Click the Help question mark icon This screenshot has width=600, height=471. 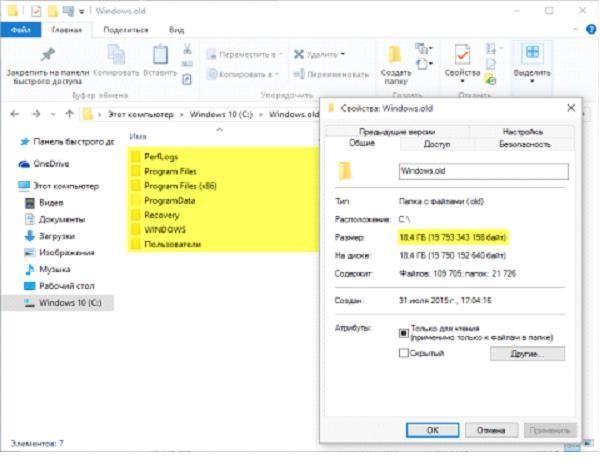(x=591, y=29)
